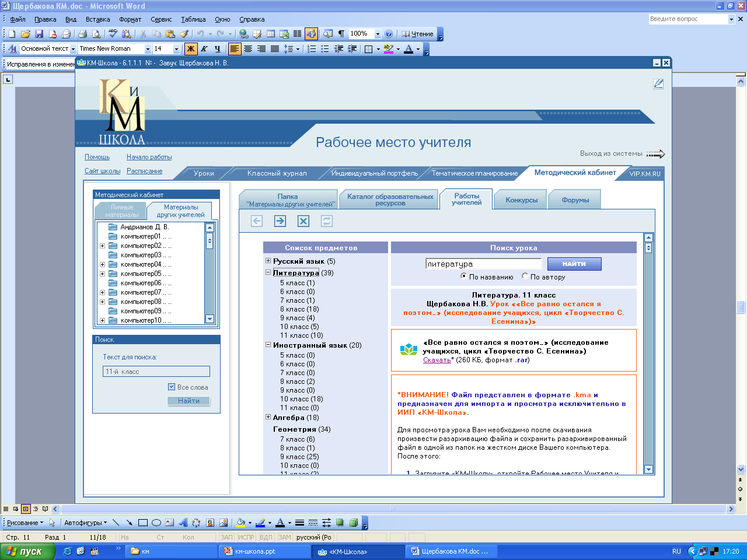Open the 'Помощь' link
This screenshot has height=560, width=747.
[x=97, y=157]
